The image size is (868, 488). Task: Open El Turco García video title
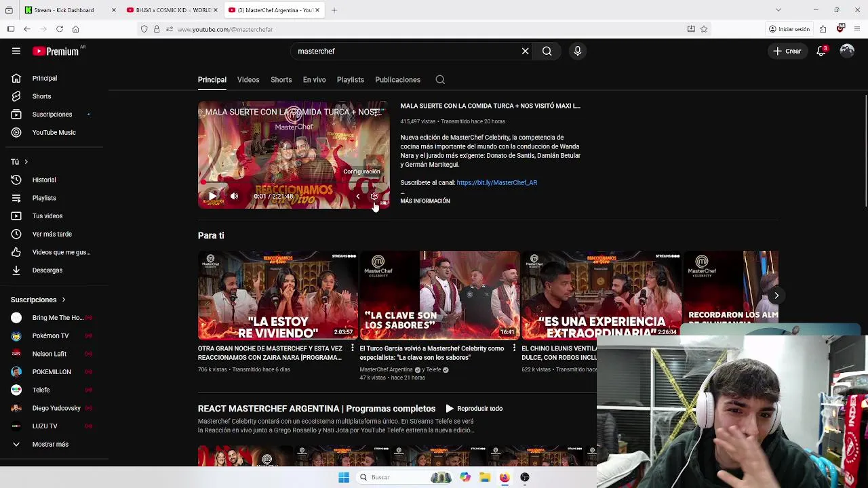coord(432,352)
